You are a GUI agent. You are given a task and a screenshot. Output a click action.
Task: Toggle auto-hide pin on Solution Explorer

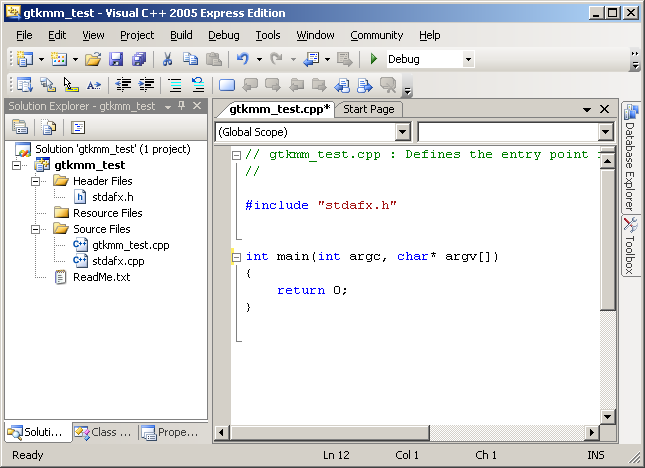point(181,106)
